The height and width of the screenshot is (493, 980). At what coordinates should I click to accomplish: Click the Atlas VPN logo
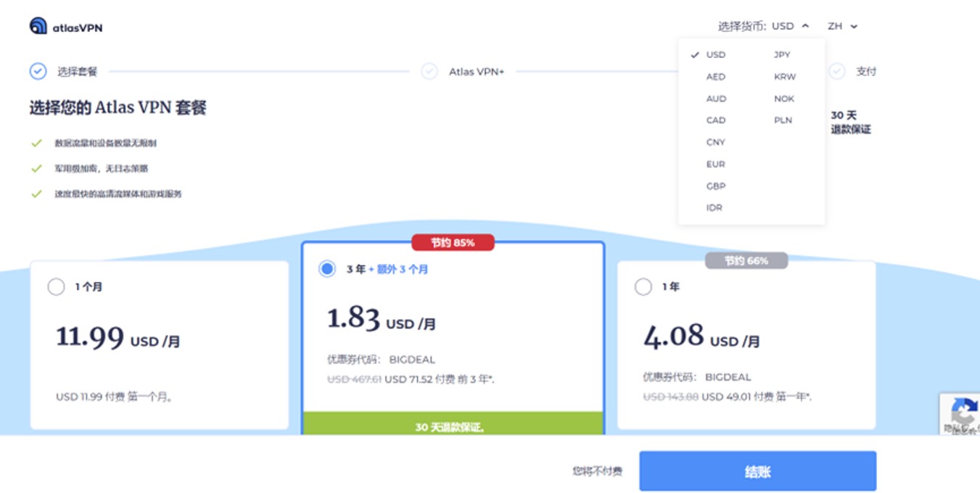[x=66, y=27]
